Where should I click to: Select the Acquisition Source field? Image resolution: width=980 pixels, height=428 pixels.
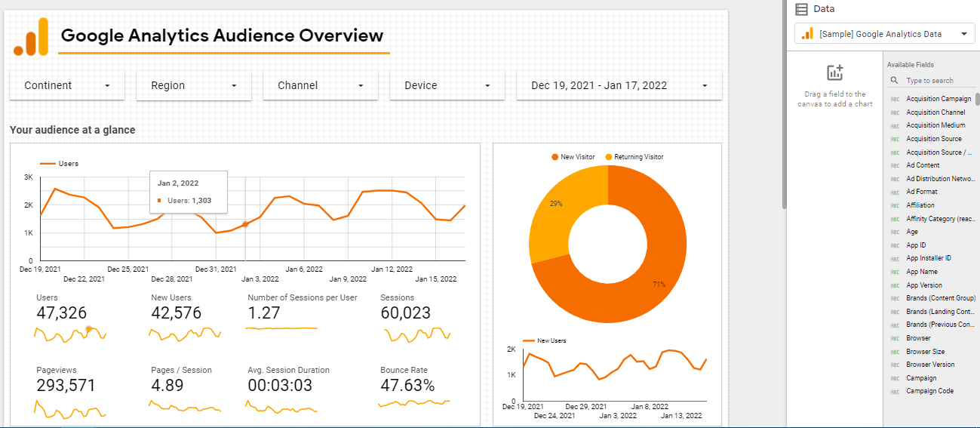[x=932, y=139]
